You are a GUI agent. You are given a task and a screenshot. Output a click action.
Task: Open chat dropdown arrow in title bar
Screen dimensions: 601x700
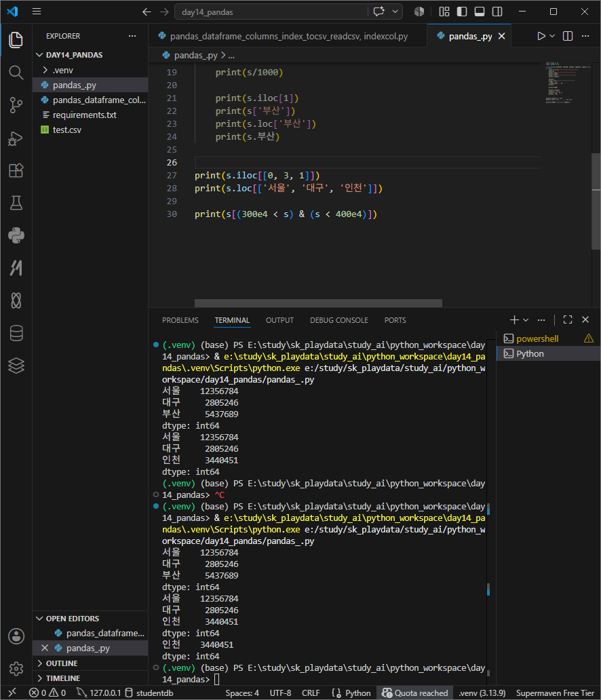(395, 12)
